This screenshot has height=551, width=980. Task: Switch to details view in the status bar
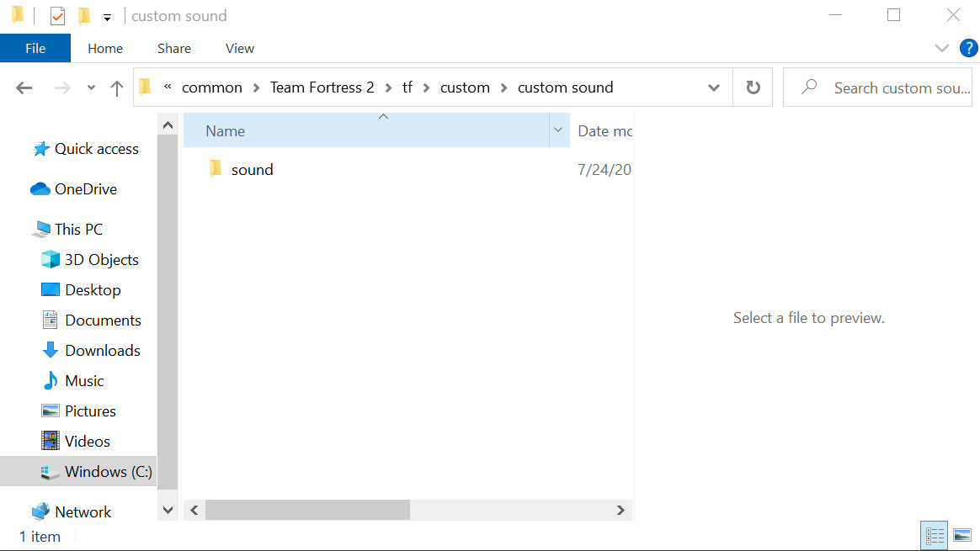click(934, 535)
